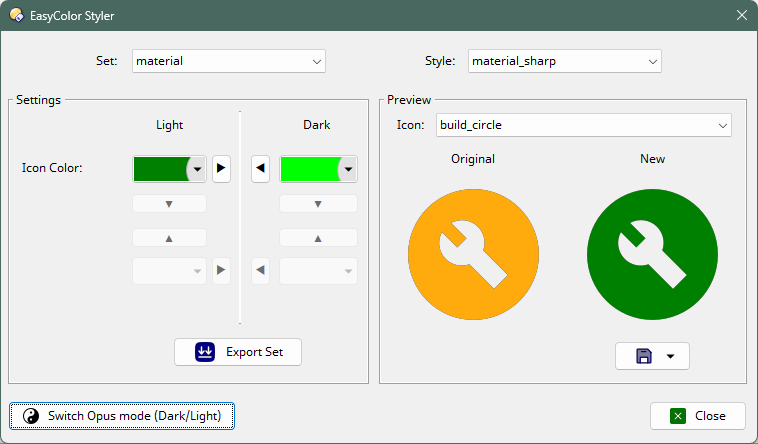
Task: Expand the Dark icon color picker arrow
Action: (348, 169)
